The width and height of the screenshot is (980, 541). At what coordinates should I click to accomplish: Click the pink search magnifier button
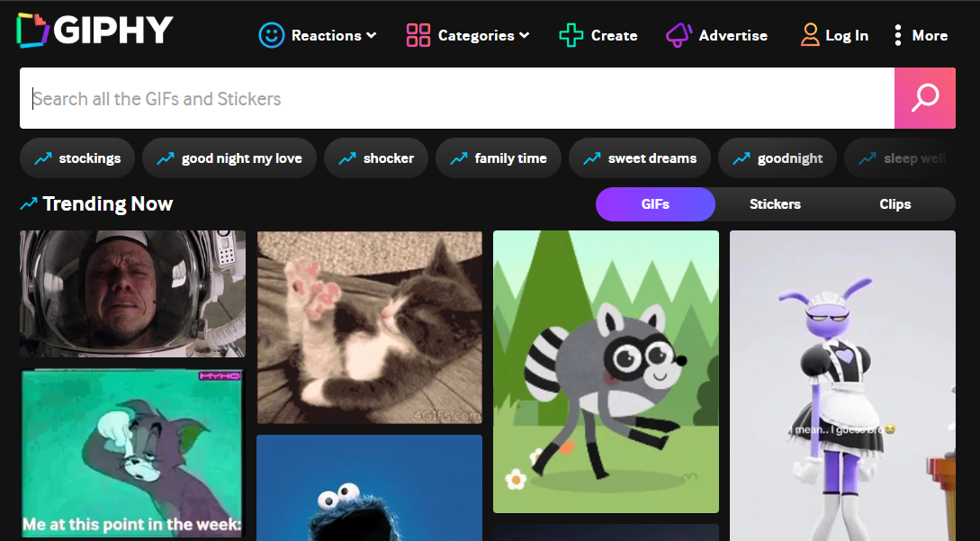click(x=925, y=98)
